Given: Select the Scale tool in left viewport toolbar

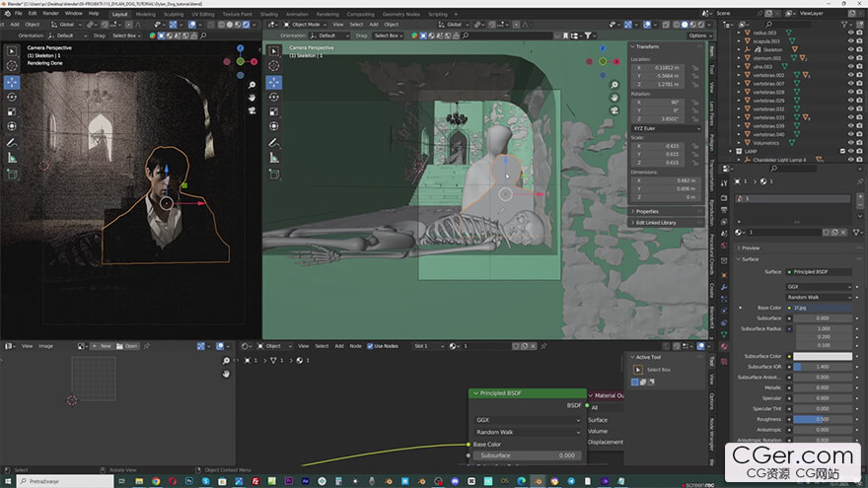Looking at the screenshot, I should (x=12, y=111).
